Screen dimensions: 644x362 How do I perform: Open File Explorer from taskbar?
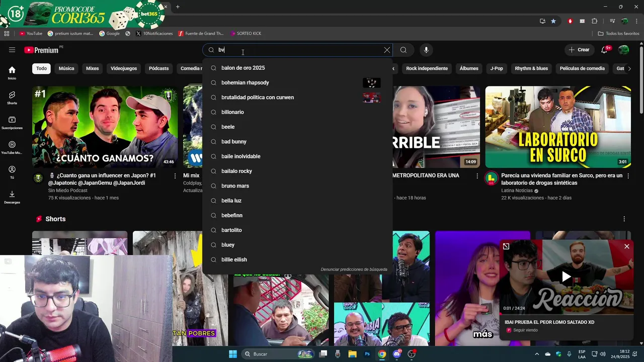pyautogui.click(x=353, y=354)
